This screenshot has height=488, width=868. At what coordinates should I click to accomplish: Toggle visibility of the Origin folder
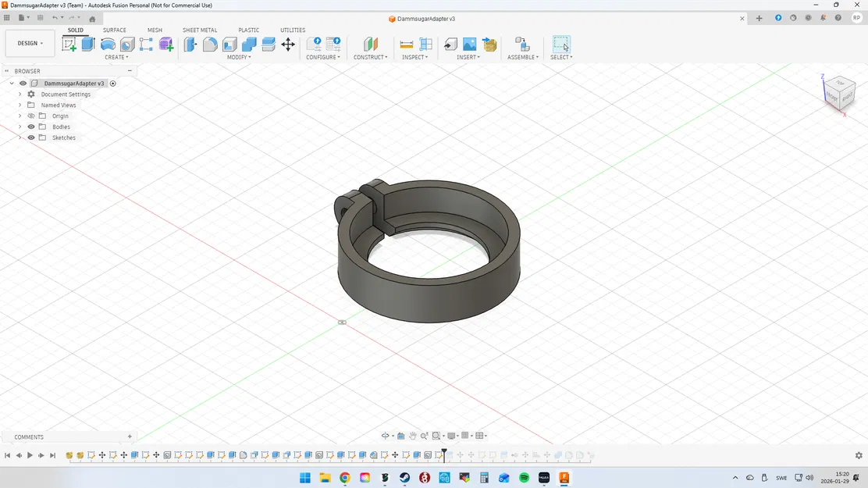[31, 116]
